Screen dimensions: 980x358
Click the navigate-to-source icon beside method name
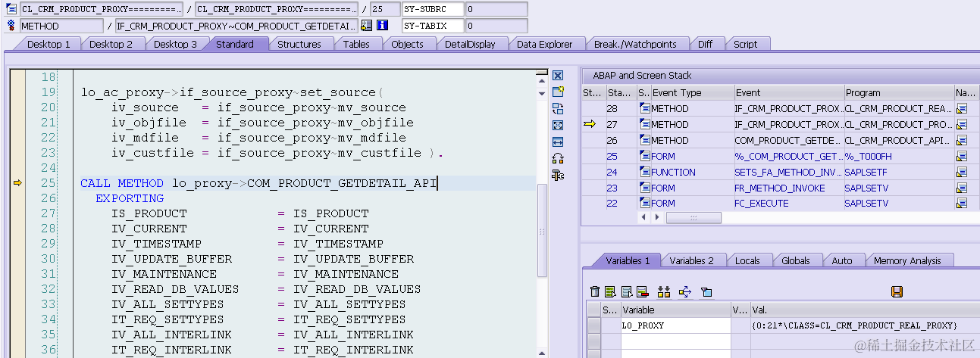[x=367, y=26]
